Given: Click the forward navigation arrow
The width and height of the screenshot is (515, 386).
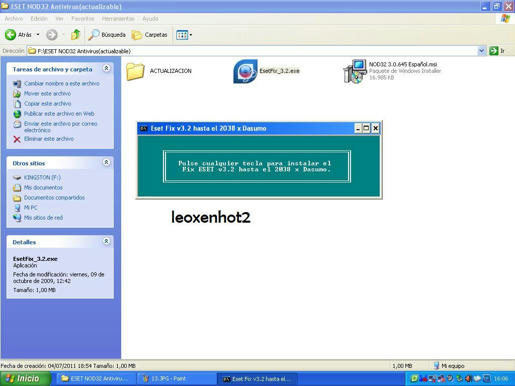Looking at the screenshot, I should click(52, 35).
